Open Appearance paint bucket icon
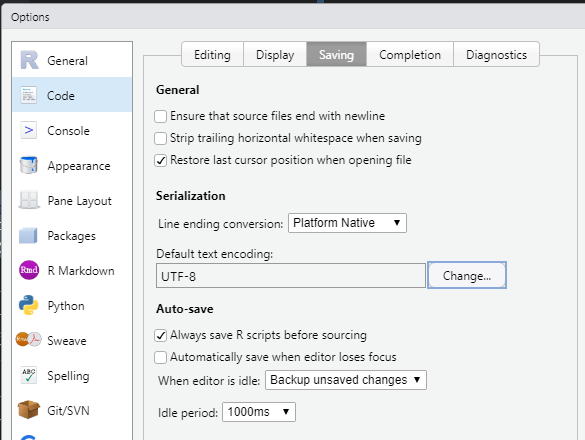585x440 pixels. pyautogui.click(x=29, y=165)
